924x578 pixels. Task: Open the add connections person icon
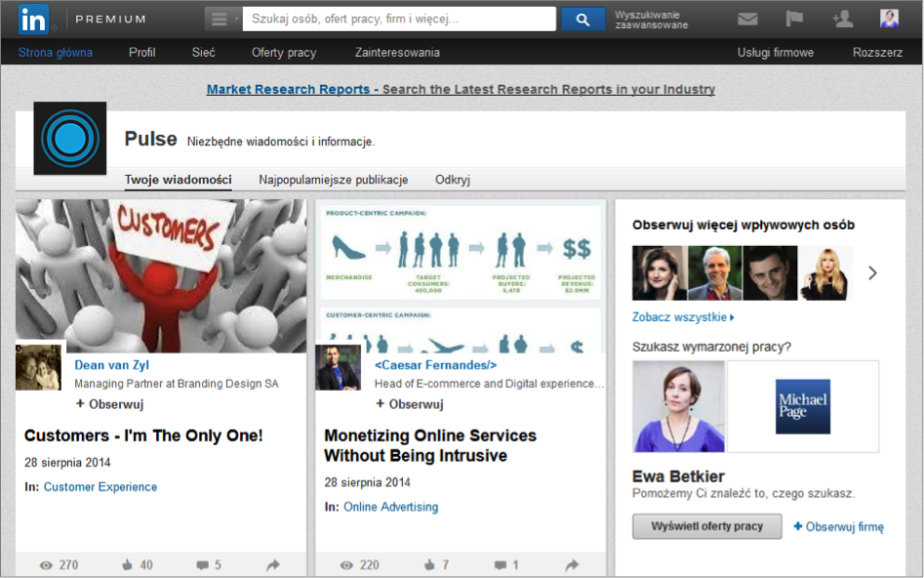click(843, 19)
